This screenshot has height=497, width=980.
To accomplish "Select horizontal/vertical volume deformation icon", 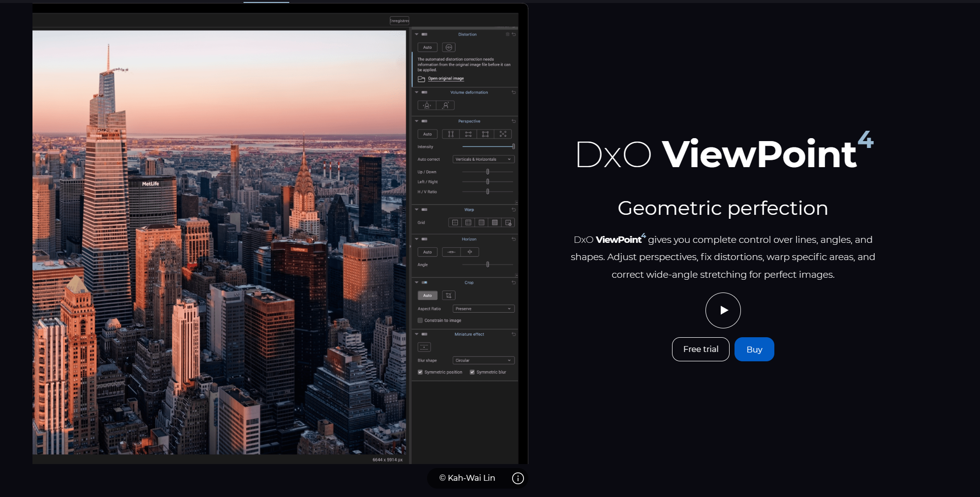I will pos(427,105).
